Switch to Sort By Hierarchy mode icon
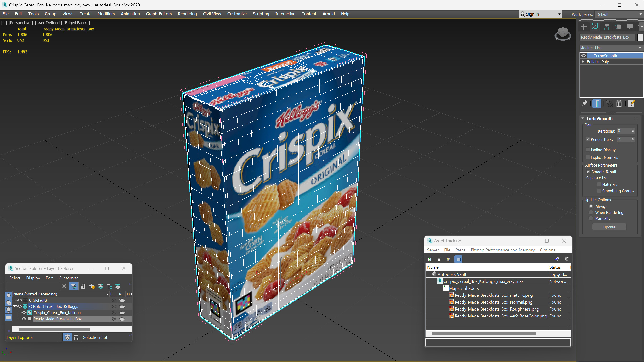Viewport: 644px width, 362px height. pos(76,337)
